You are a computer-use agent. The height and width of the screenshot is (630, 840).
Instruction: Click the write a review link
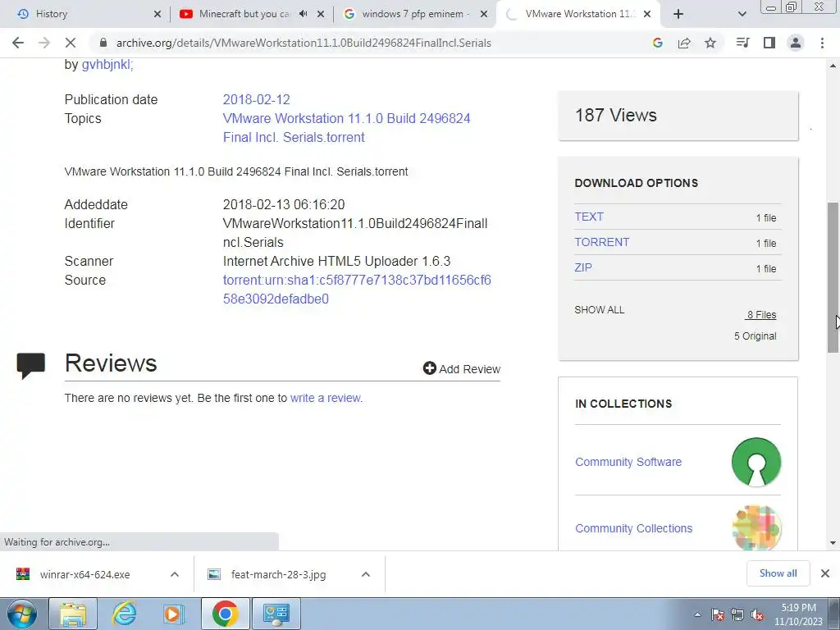pos(325,398)
